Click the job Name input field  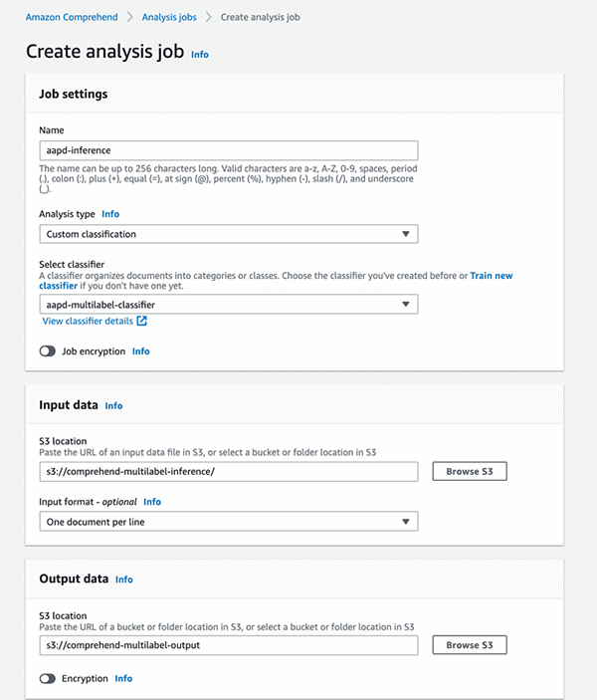[228, 150]
